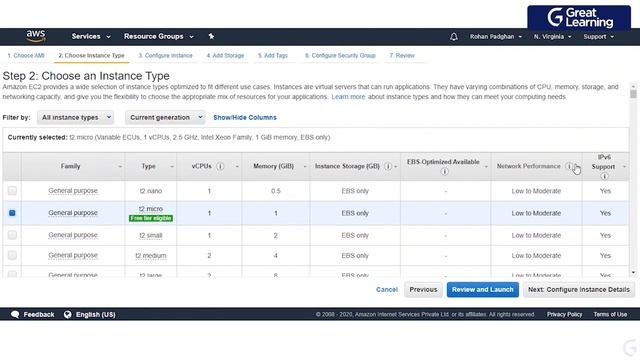Click the table scroll-down arrow
Viewport: 640px width, 360px height.
[633, 272]
